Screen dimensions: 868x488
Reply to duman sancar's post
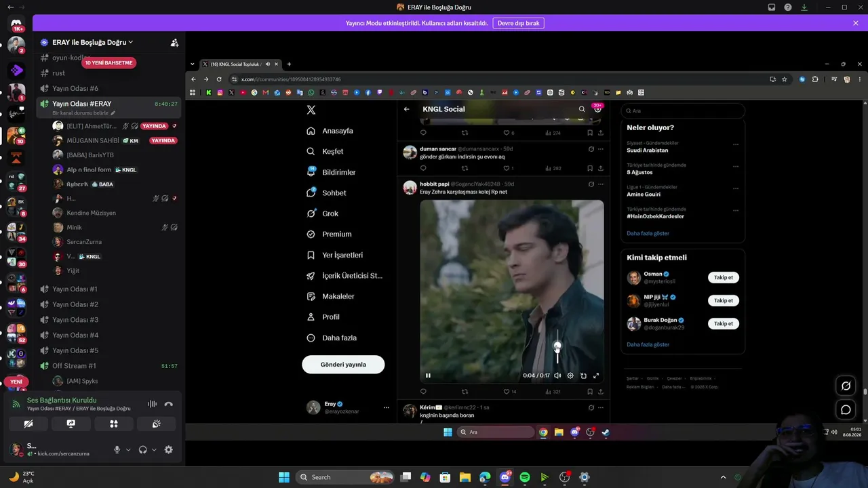(x=423, y=168)
